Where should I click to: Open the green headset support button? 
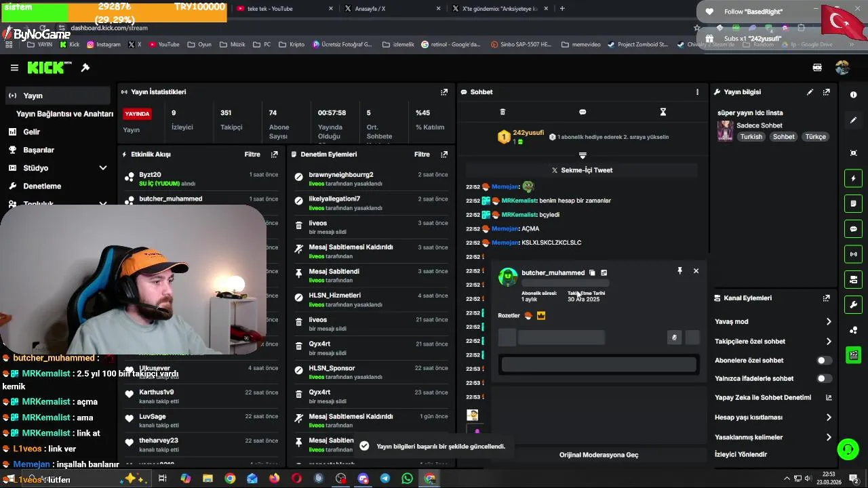pos(848,449)
